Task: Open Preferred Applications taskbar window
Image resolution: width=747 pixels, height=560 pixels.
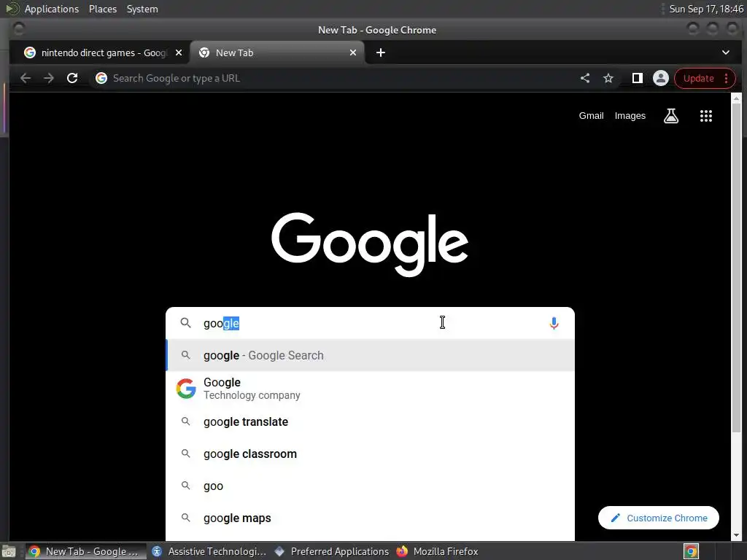Action: point(332,551)
